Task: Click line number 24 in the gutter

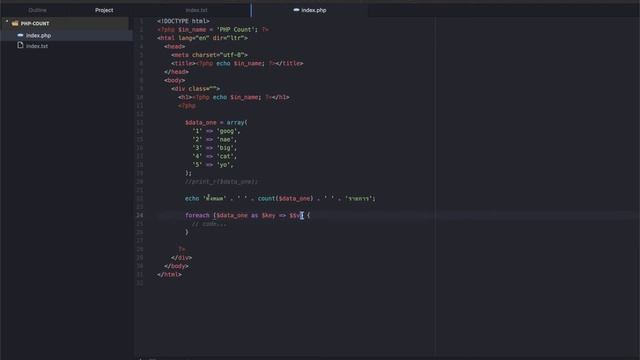Action: (x=140, y=215)
